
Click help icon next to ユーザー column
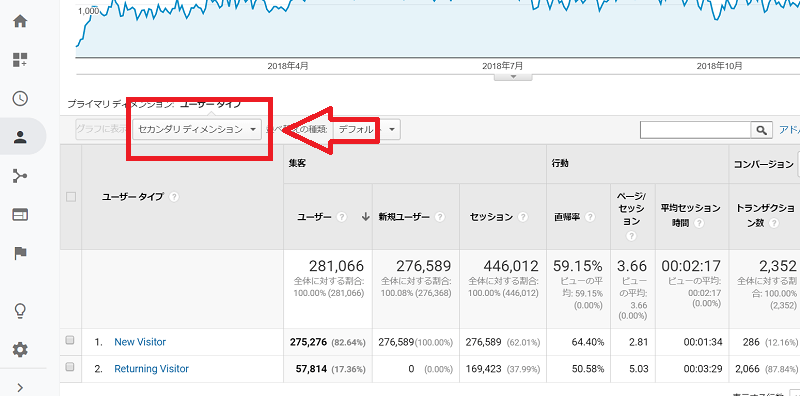pos(342,217)
